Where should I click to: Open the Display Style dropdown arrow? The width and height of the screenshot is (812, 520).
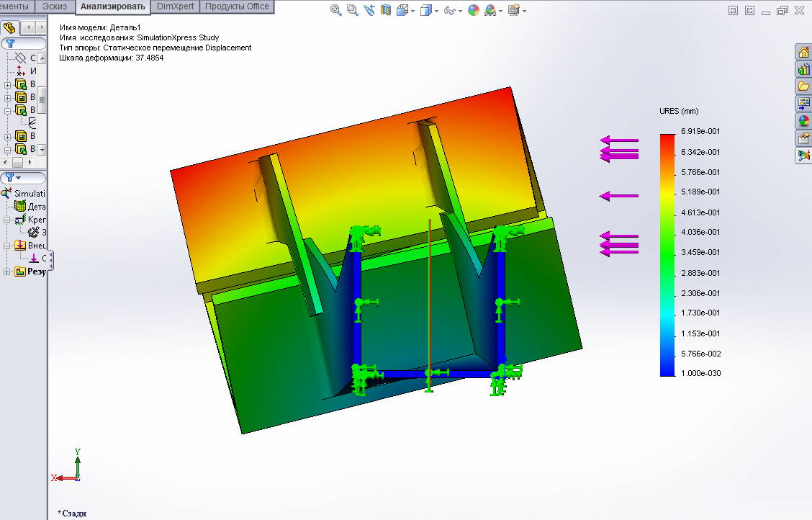pyautogui.click(x=436, y=11)
